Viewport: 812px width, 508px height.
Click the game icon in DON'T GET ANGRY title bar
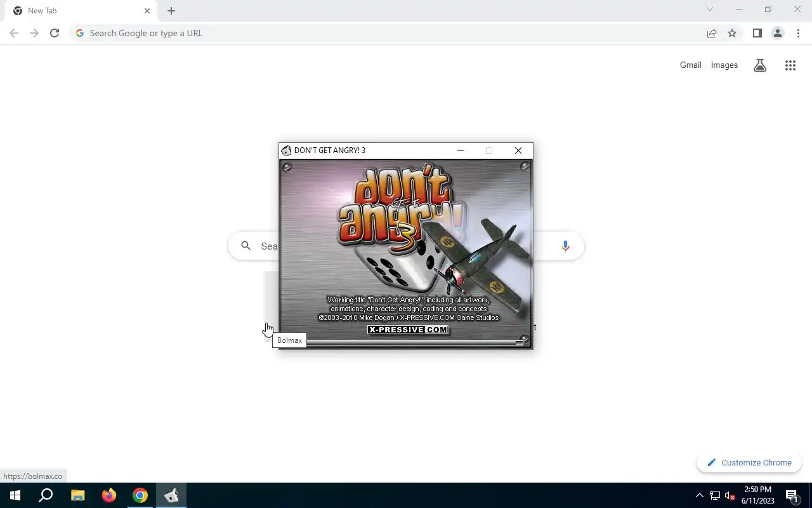(x=286, y=150)
